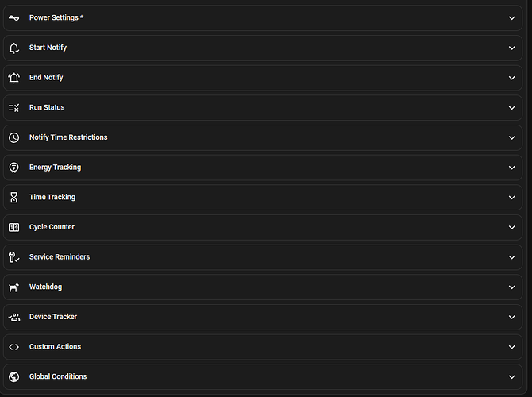Expand Global Conditions via the chevron arrow
Viewport: 532px width, 397px height.
point(512,376)
